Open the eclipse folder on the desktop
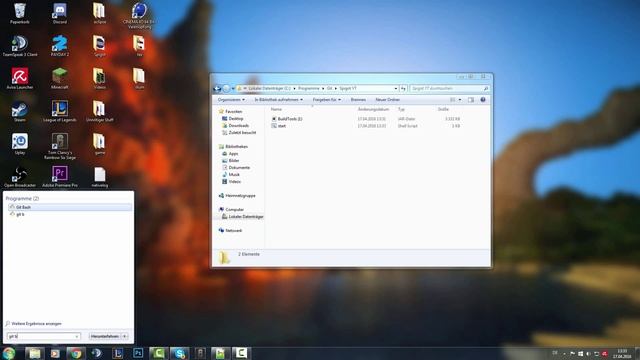Screen dimensions: 640x360 [99, 13]
